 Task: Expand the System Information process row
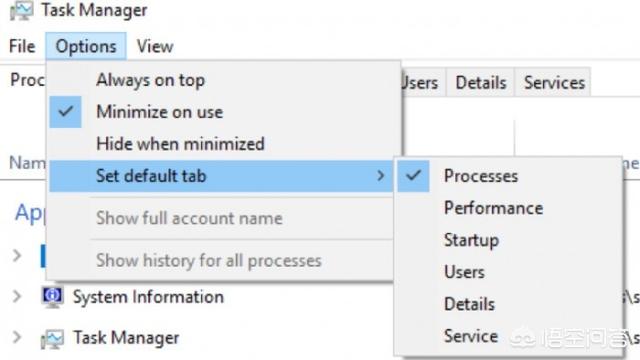click(x=17, y=296)
